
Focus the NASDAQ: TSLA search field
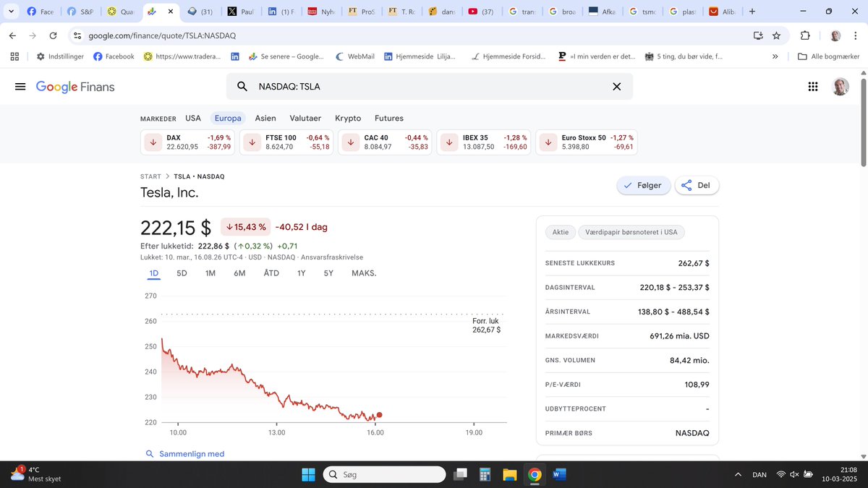pyautogui.click(x=429, y=87)
